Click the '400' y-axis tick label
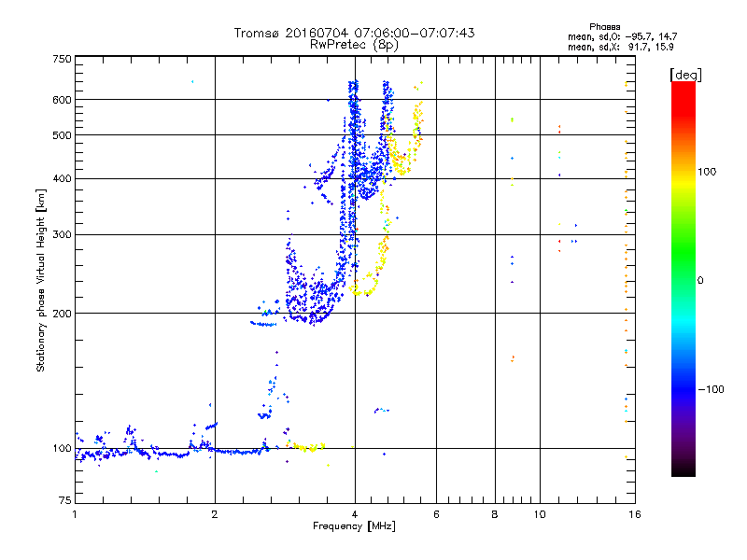This screenshot has width=747, height=560. pos(62,179)
